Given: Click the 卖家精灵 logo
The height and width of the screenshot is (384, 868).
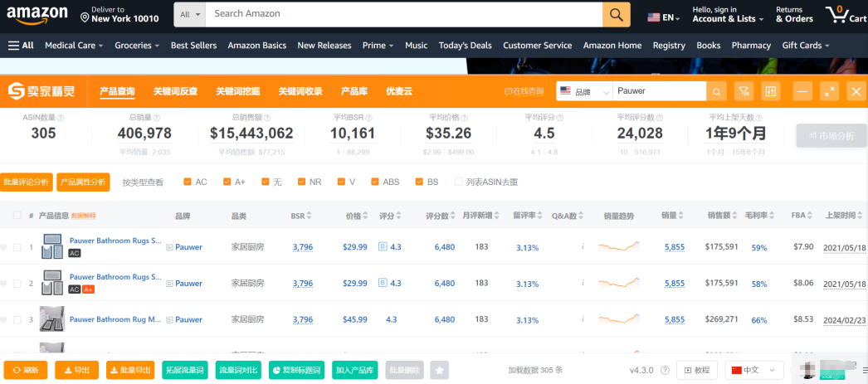Looking at the screenshot, I should 41,91.
